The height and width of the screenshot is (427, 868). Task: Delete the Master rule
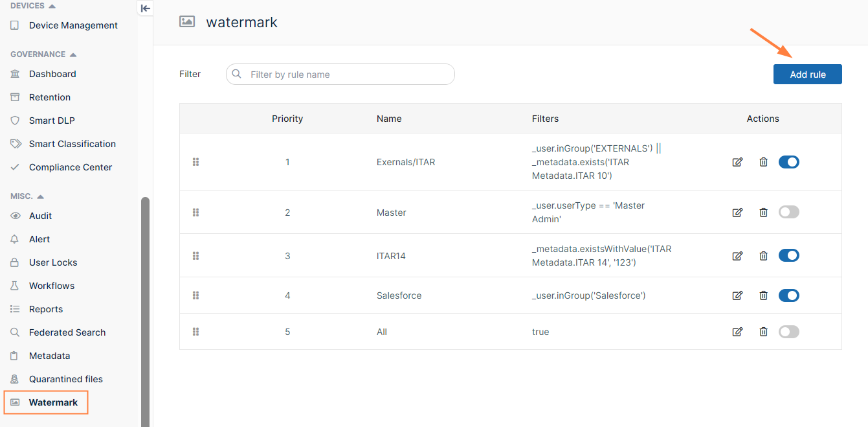point(763,213)
